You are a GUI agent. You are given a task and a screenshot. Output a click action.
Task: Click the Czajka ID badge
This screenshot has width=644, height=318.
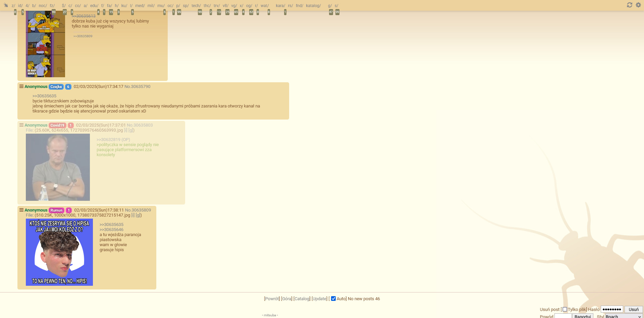pos(56,87)
